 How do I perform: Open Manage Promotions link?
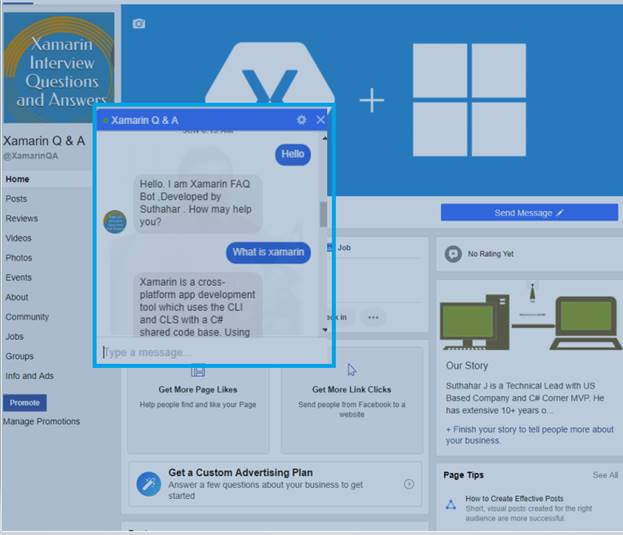(41, 421)
